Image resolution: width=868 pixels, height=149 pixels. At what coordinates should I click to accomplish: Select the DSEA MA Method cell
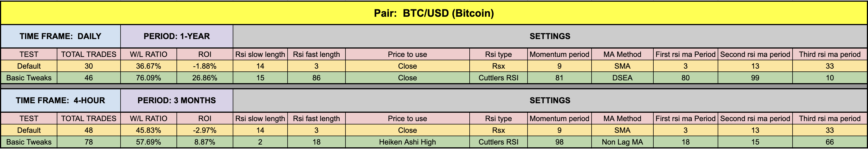[622, 78]
